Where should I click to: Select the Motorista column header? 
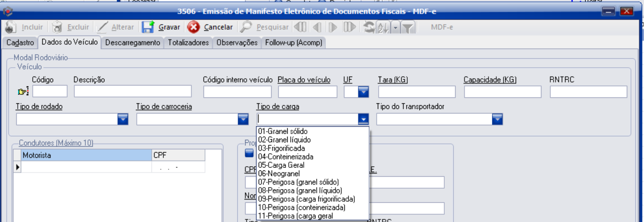point(85,155)
